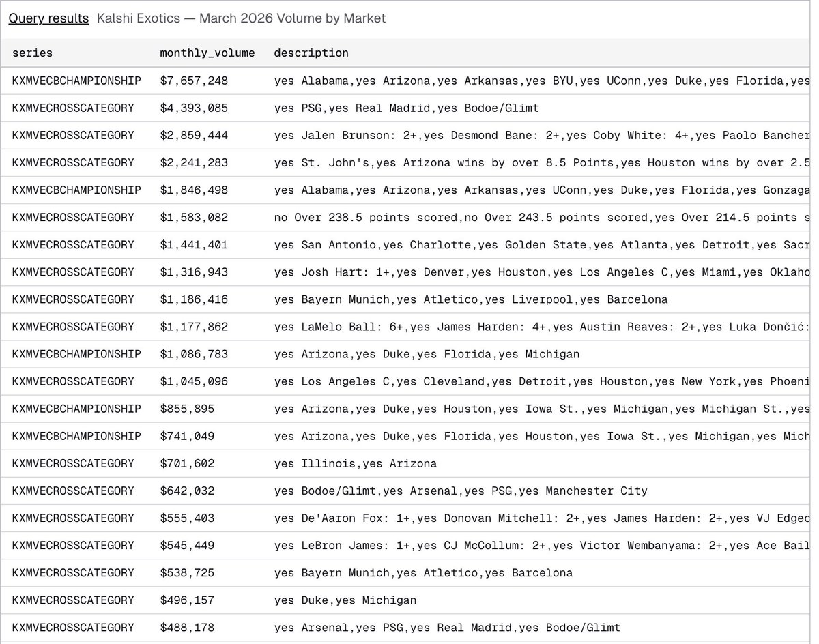
Task: Select the $1,186,416 volume cell
Action: 194,299
